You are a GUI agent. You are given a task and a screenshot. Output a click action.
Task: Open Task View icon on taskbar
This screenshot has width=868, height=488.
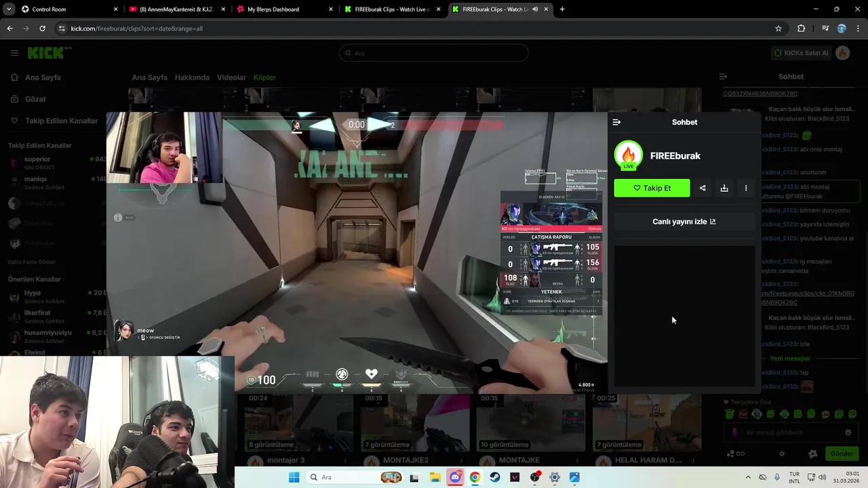[414, 477]
